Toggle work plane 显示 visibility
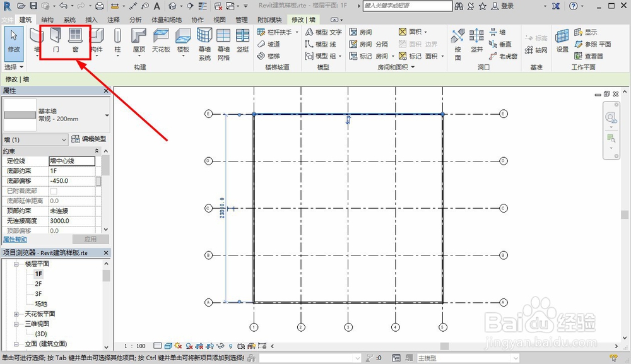Viewport: 631px width, 364px height. point(586,32)
